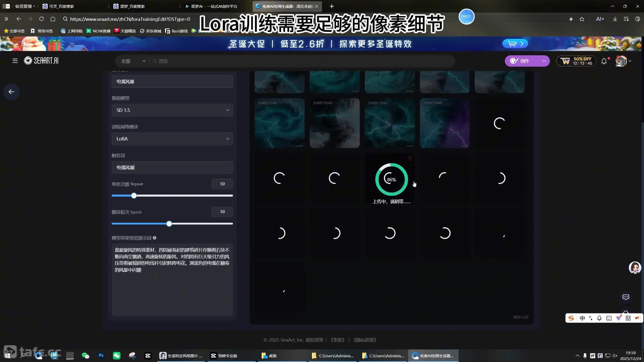
Task: Expand the 创作 button arrow
Action: pyautogui.click(x=544, y=61)
